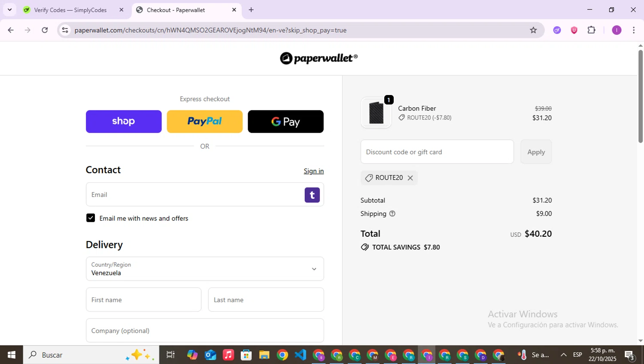Click the Carbon Fiber product thumbnail
This screenshot has width=644, height=364.
[x=376, y=113]
